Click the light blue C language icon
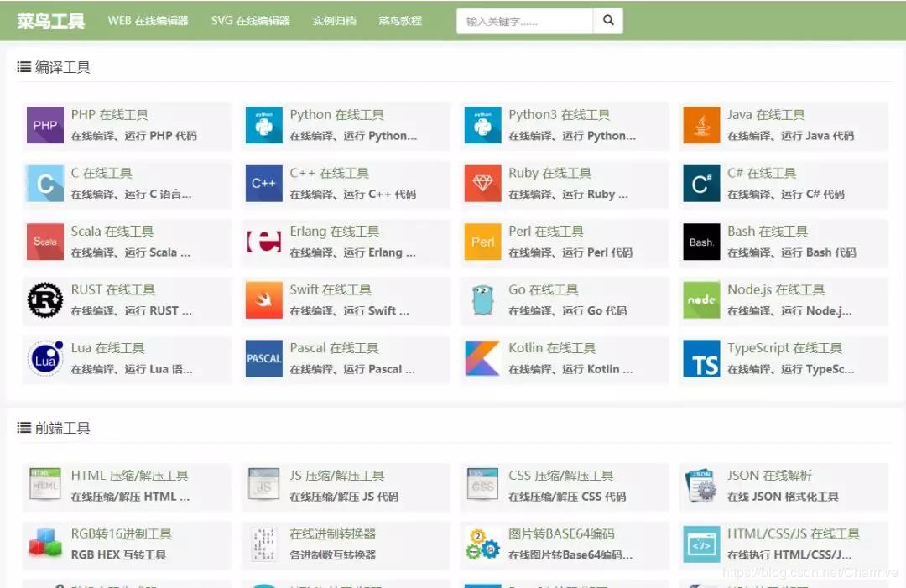Image resolution: width=906 pixels, height=588 pixels. [x=45, y=183]
